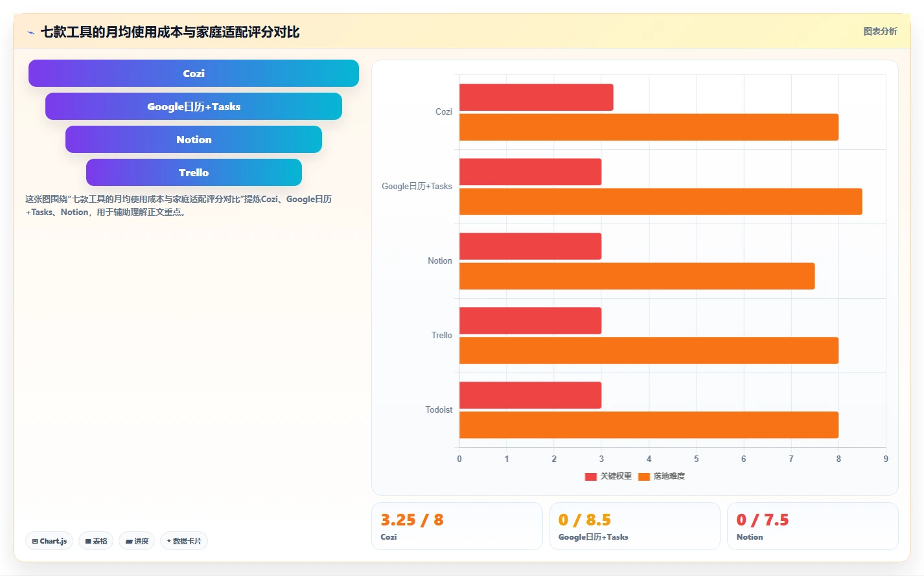This screenshot has width=924, height=576.
Task: Click the orange Trello bar in chart
Action: point(649,351)
